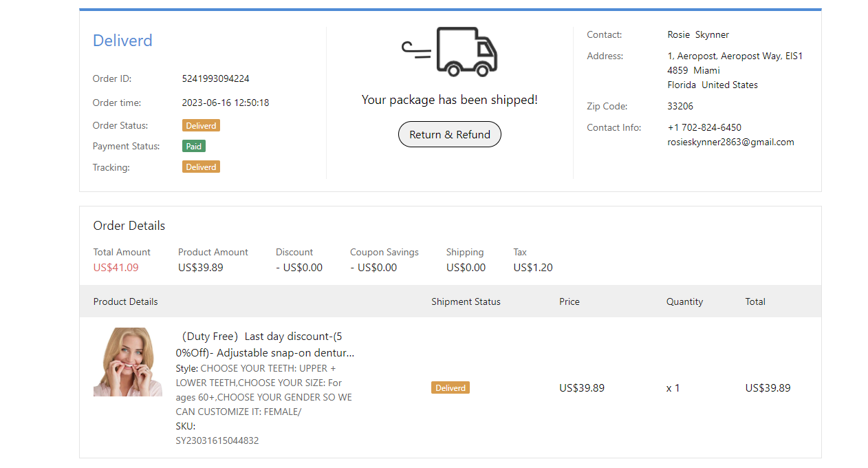Click the Order Details section heading
This screenshot has height=468, width=868.
[129, 226]
